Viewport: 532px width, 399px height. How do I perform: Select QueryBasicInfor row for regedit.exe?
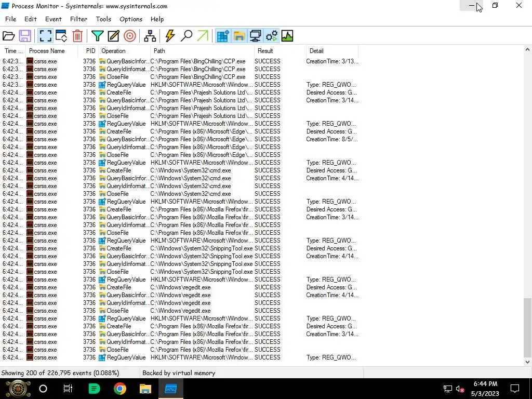(x=180, y=296)
